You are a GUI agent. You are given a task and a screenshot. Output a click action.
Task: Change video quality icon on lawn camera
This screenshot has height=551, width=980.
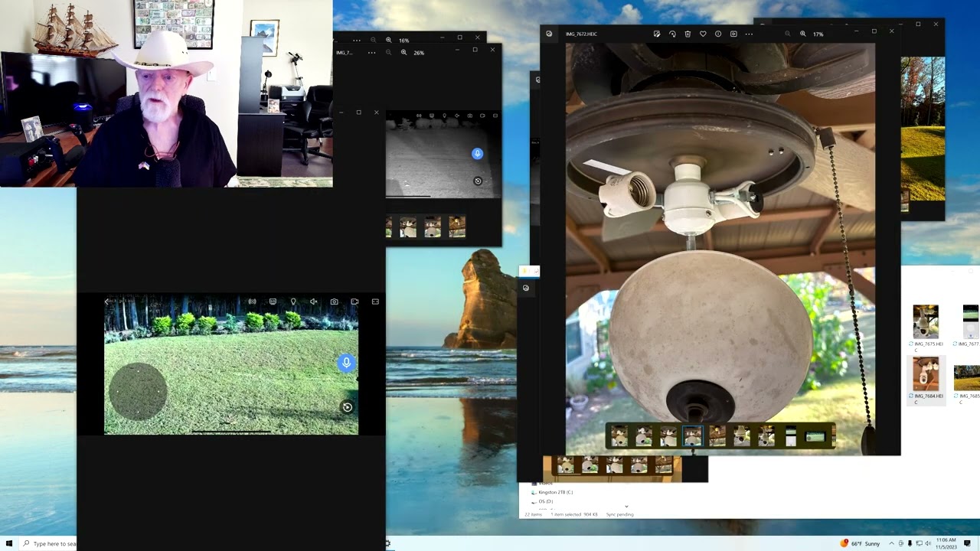[273, 302]
